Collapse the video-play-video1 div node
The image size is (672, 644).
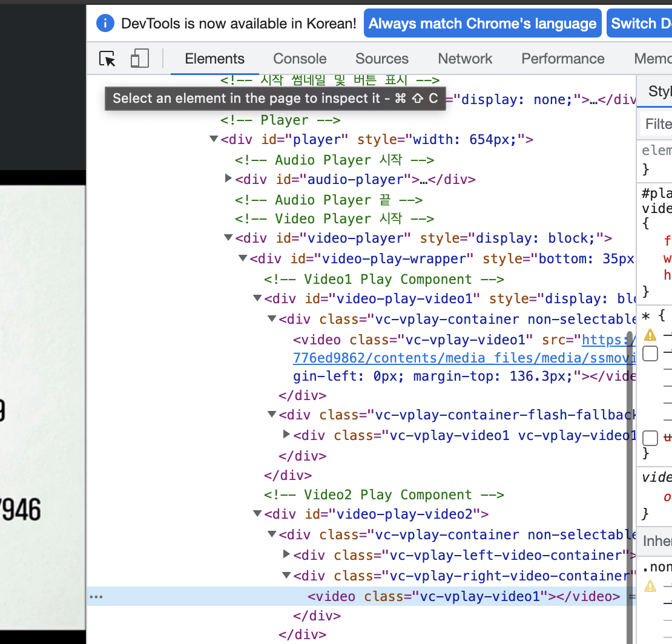[257, 298]
